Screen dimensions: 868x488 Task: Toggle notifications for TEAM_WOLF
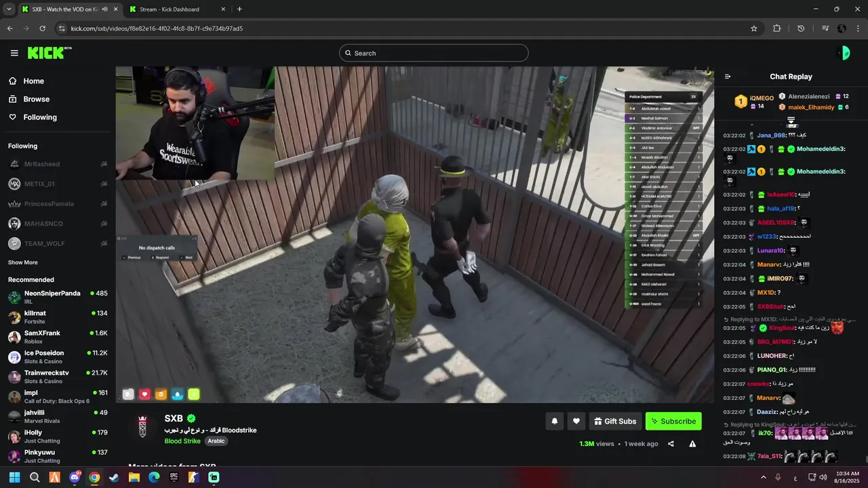104,243
